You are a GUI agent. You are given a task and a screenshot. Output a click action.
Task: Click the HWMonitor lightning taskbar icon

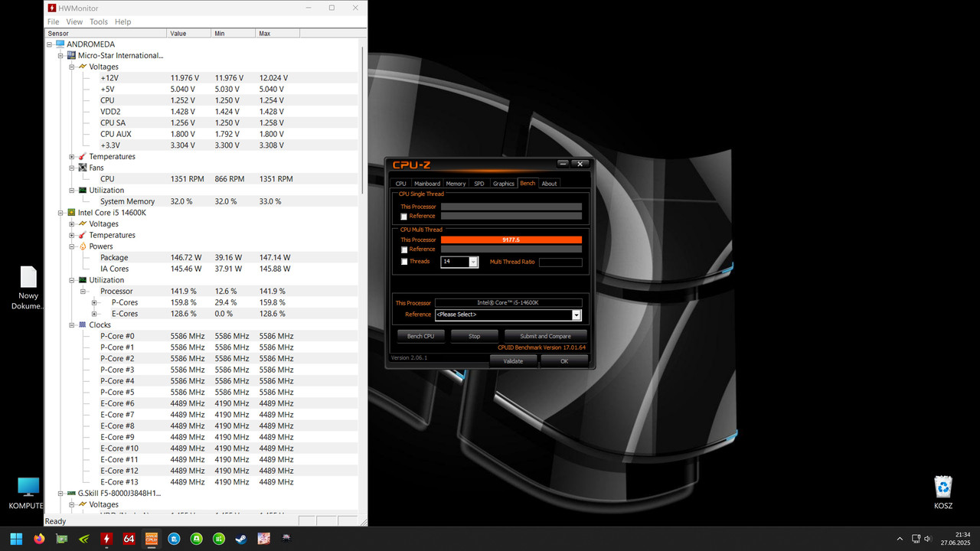tap(106, 538)
